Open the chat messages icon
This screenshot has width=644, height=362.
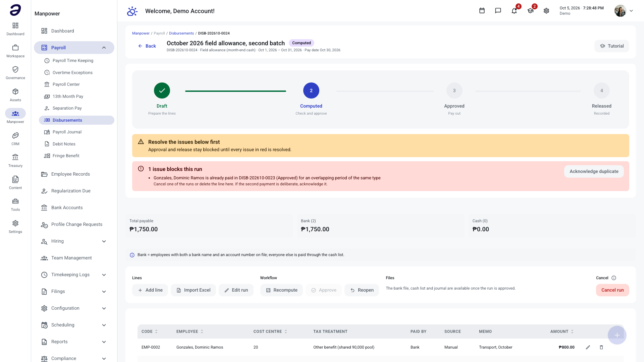click(x=498, y=11)
